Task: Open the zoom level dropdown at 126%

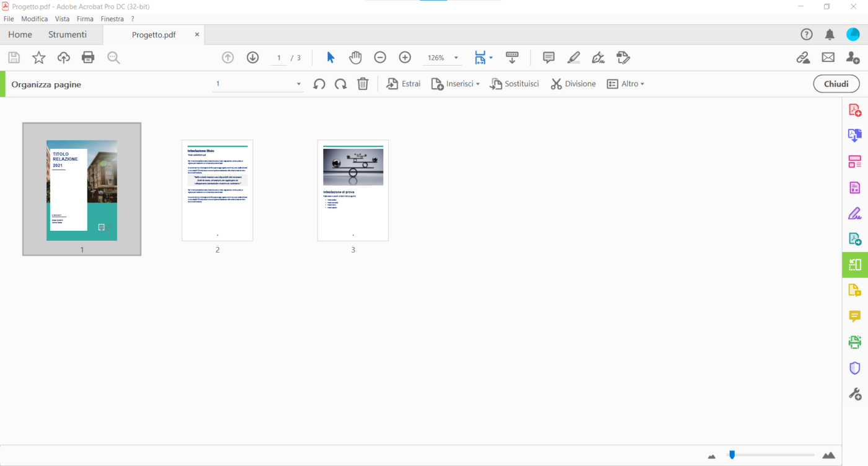Action: (456, 57)
